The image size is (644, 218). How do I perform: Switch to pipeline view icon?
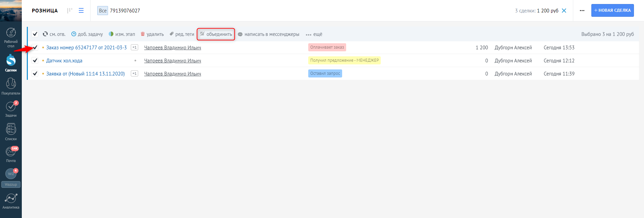(70, 10)
